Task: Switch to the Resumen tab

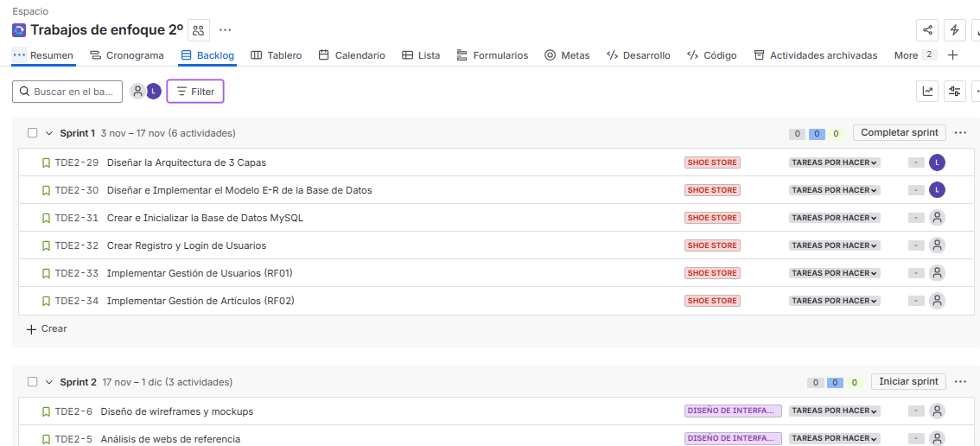Action: pos(51,55)
